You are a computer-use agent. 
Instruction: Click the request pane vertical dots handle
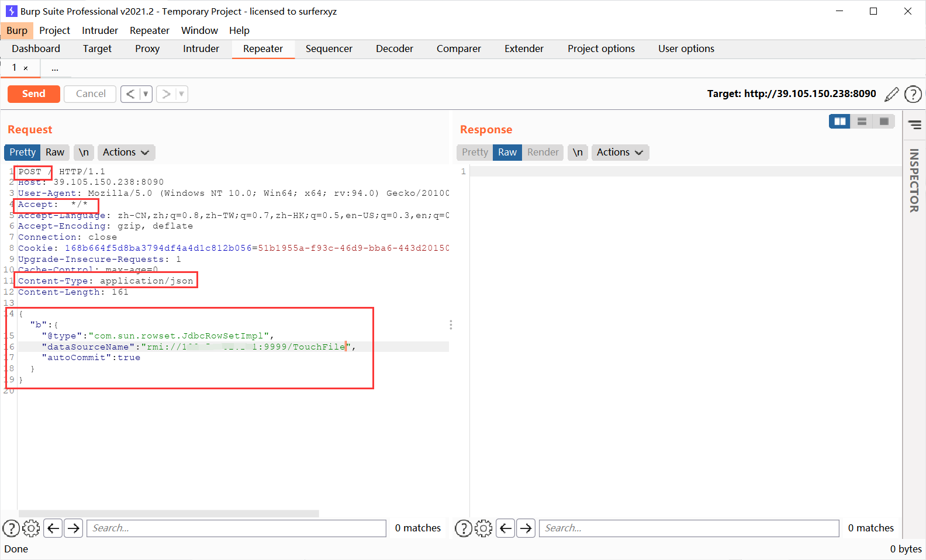451,325
